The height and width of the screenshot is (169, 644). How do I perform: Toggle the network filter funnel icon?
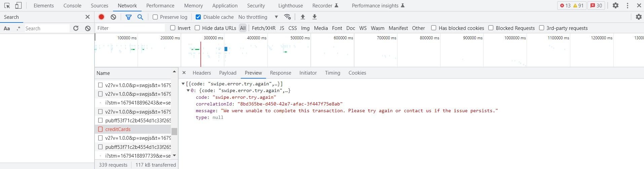pos(128,17)
